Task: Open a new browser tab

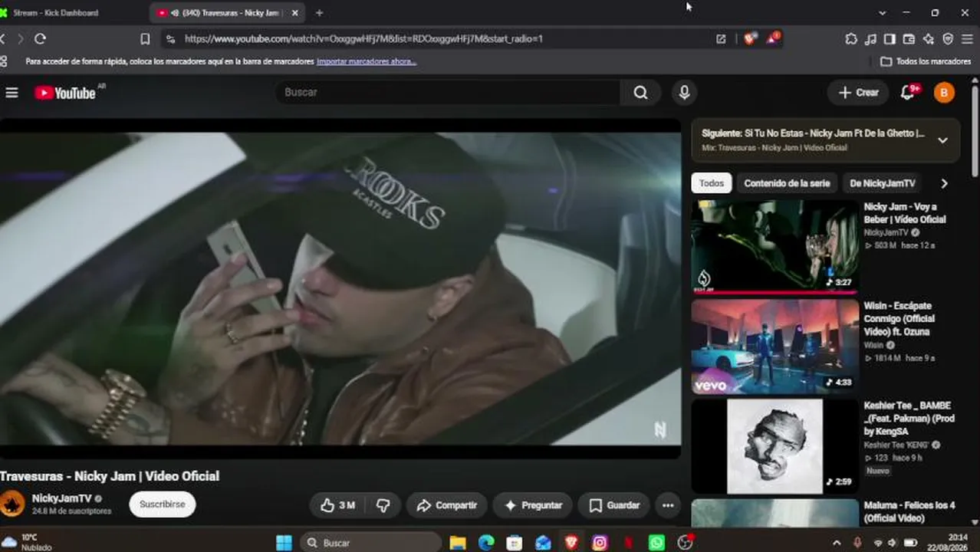Action: pyautogui.click(x=319, y=13)
